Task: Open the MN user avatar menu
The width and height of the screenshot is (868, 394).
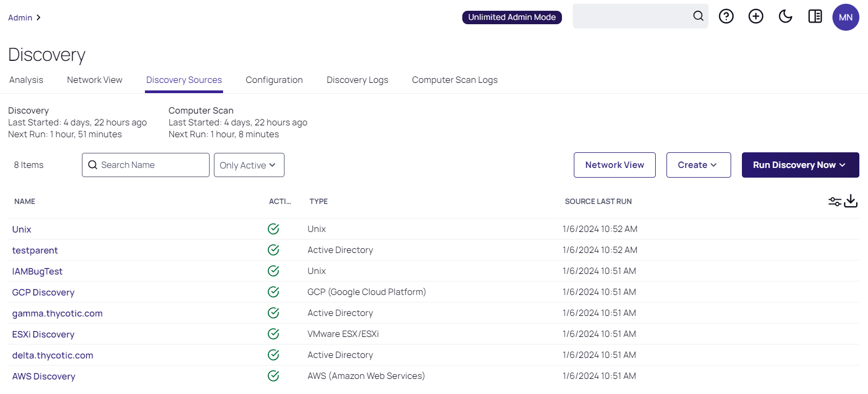Action: click(x=845, y=17)
